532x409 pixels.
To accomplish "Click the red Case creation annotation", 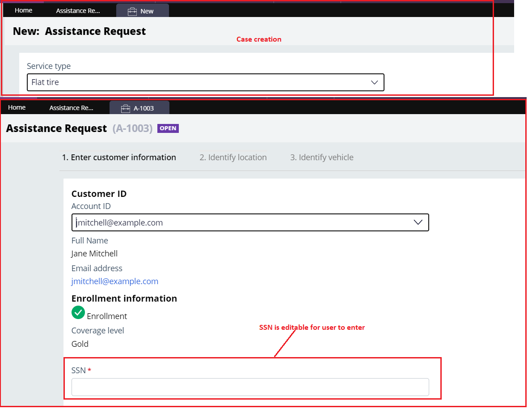I will pyautogui.click(x=259, y=39).
